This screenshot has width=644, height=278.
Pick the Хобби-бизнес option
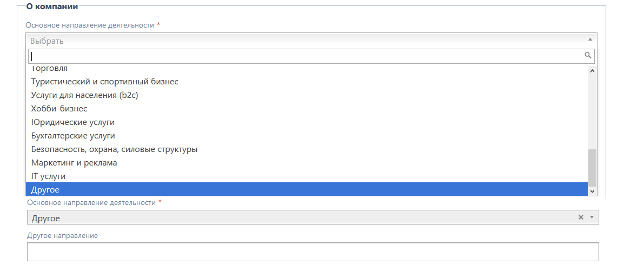(59, 109)
